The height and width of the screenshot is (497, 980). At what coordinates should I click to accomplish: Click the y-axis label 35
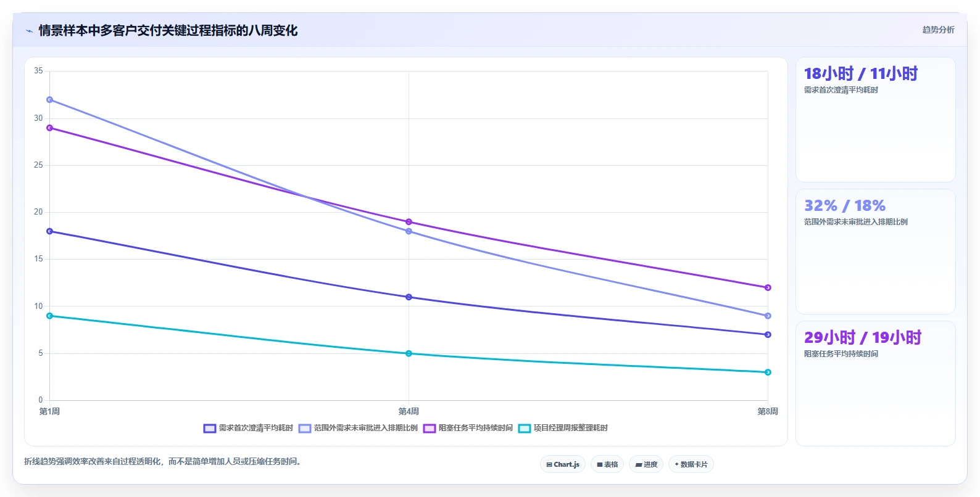click(x=38, y=71)
